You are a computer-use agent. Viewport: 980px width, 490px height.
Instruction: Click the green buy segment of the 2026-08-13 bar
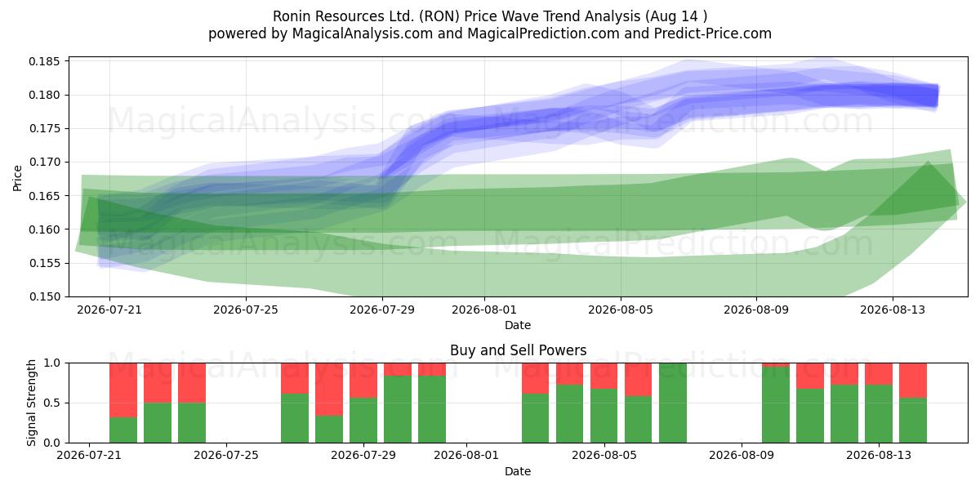coord(879,413)
